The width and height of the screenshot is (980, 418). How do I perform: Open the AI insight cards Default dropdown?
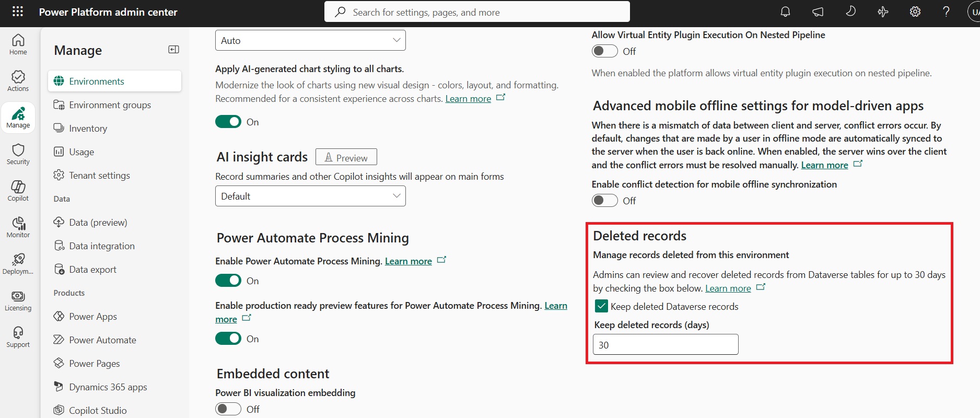310,196
